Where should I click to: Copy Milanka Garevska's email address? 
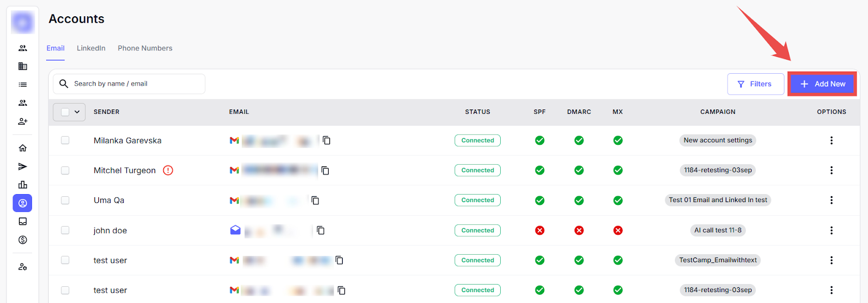tap(327, 140)
